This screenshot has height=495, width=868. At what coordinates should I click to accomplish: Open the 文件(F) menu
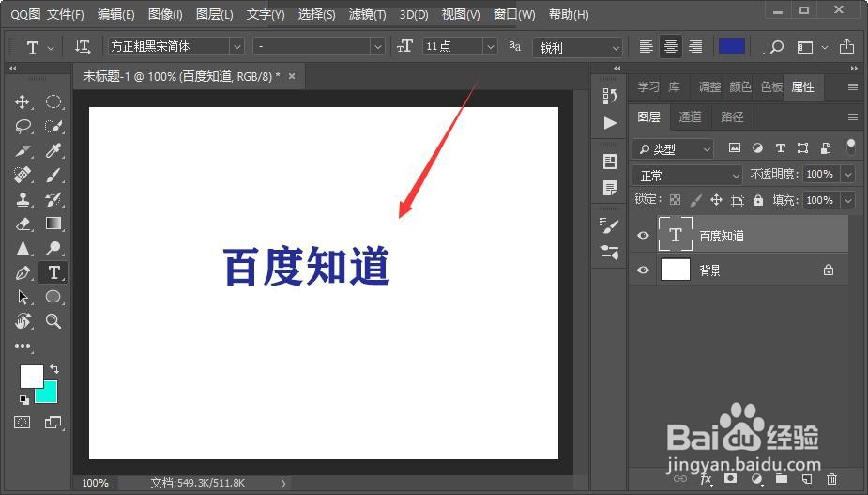[x=66, y=14]
